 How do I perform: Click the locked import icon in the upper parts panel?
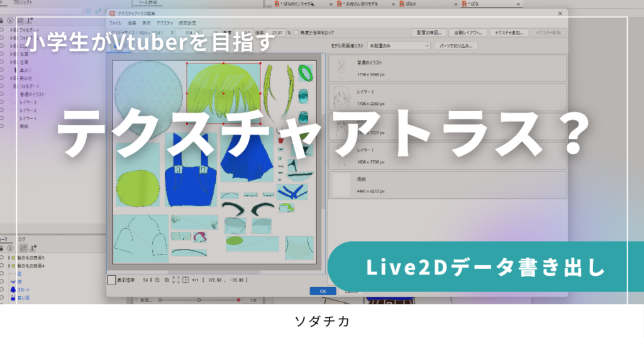[29, 21]
